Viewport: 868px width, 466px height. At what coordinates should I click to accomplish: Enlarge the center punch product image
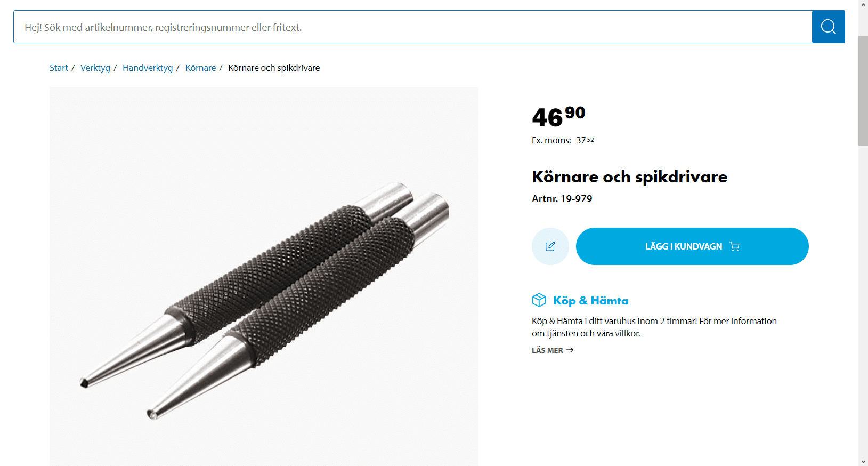click(264, 276)
